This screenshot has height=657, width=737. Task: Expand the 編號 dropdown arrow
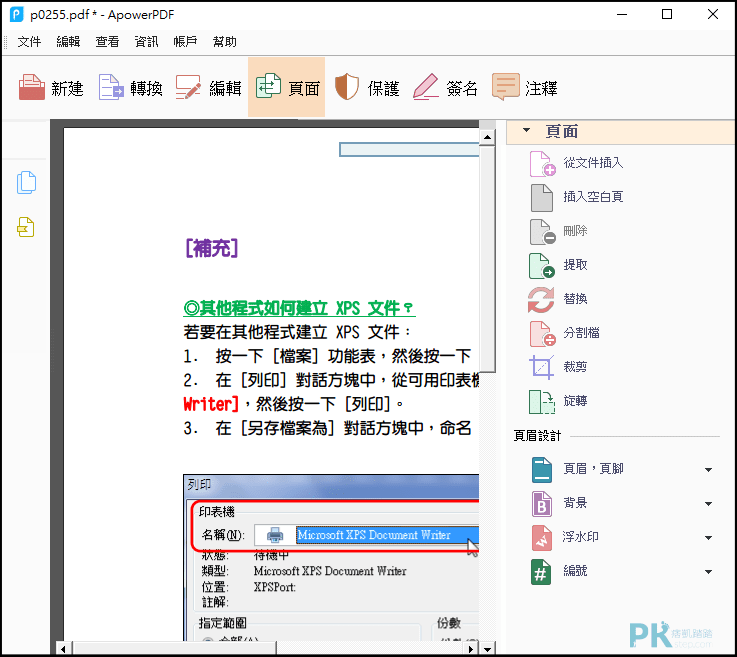coord(708,572)
